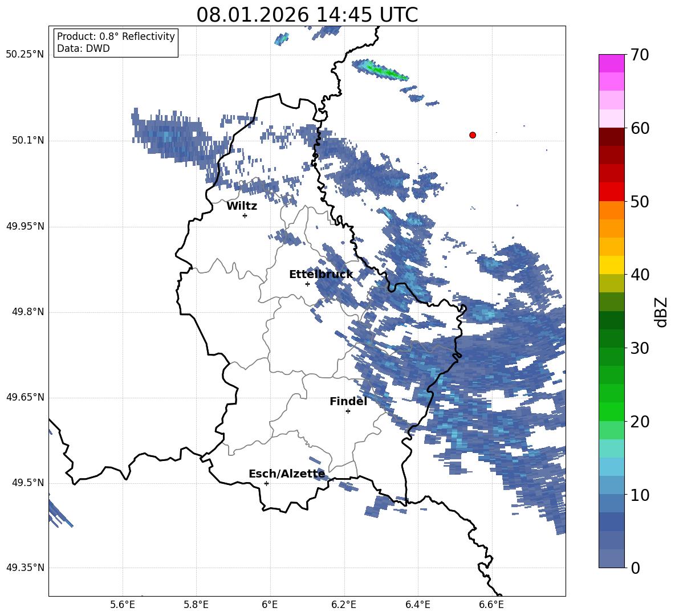This screenshot has width=675, height=616.
Task: Click the 'Data: DWD' legend text
Action: point(83,48)
